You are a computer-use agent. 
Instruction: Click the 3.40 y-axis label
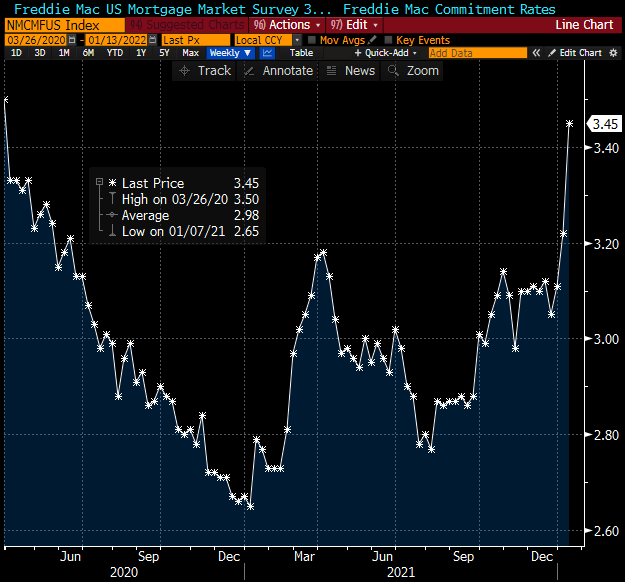tap(606, 148)
